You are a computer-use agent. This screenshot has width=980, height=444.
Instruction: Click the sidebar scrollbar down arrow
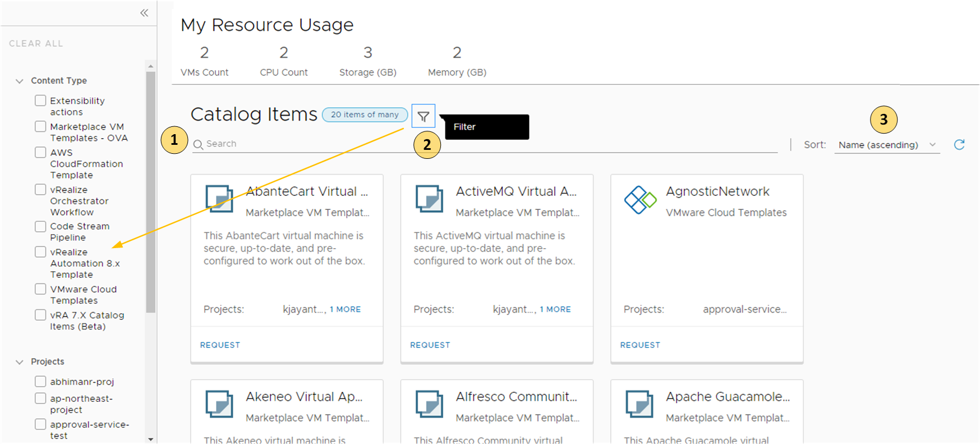(x=150, y=439)
